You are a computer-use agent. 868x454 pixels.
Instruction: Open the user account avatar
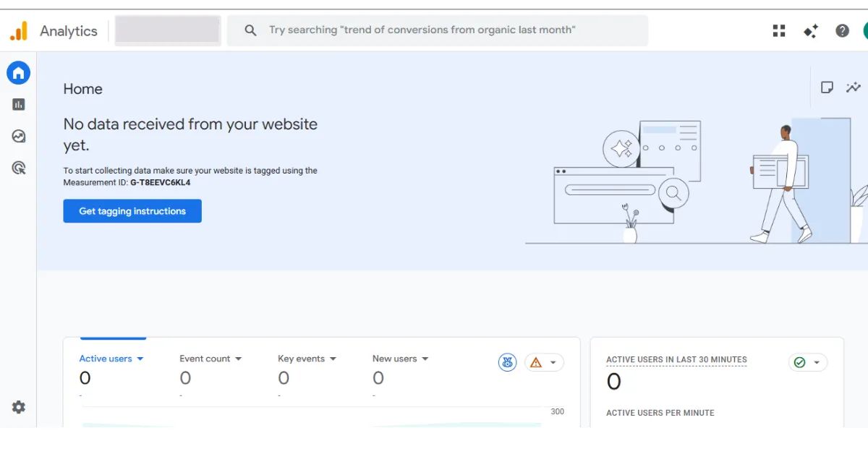pos(865,30)
